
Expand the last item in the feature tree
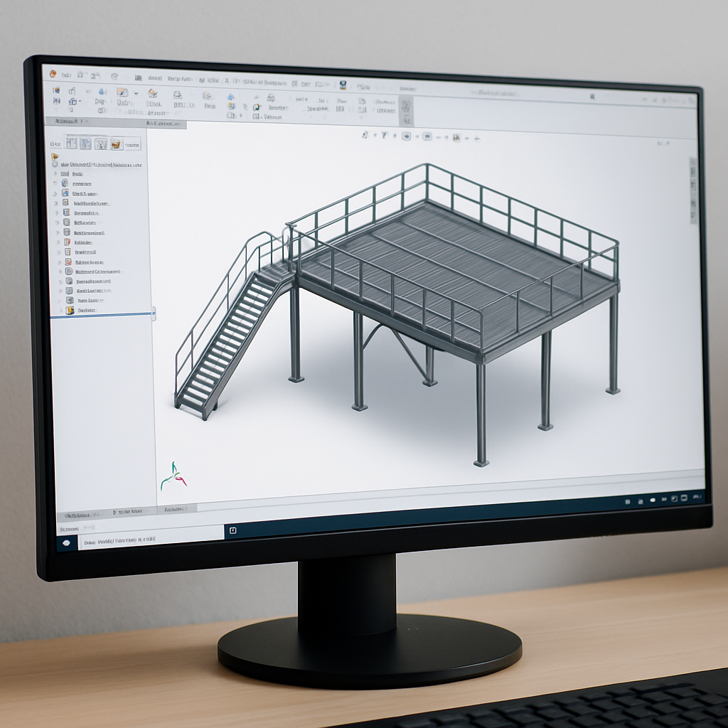pos(62,310)
